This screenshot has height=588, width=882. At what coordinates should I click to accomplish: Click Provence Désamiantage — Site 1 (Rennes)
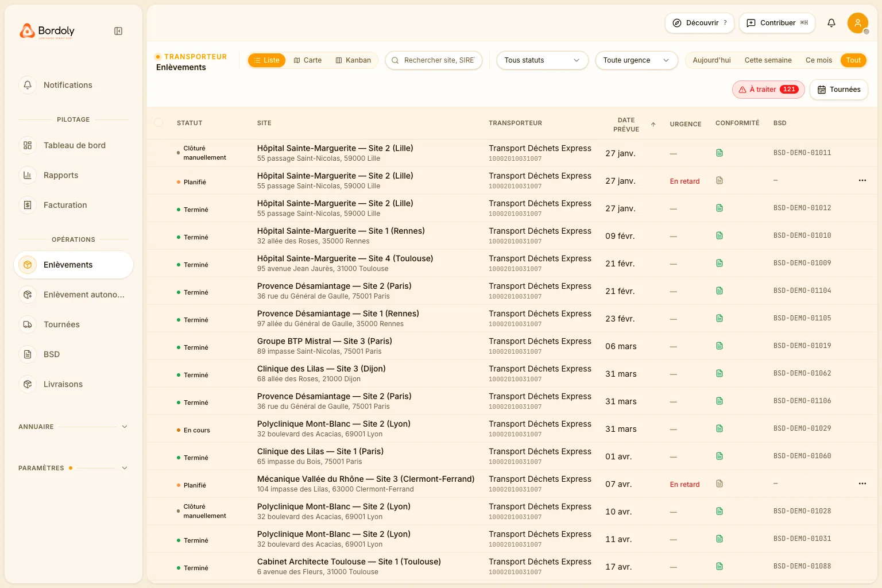338,314
